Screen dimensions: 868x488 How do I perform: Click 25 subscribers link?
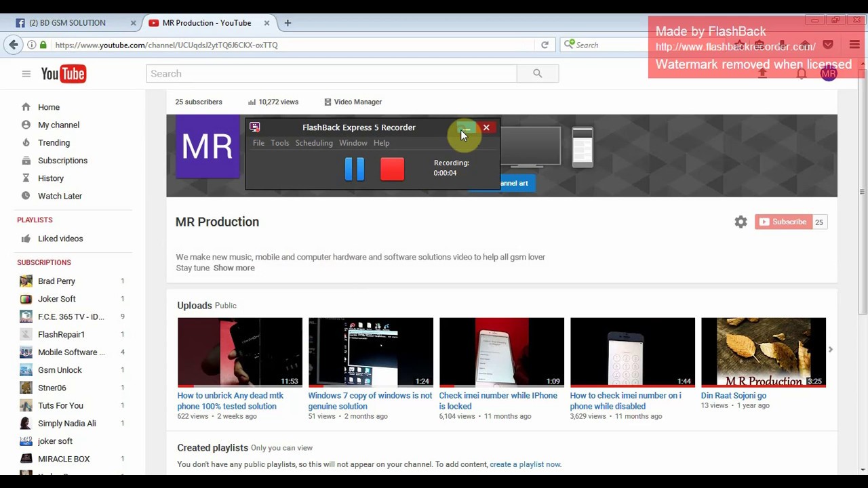(199, 102)
